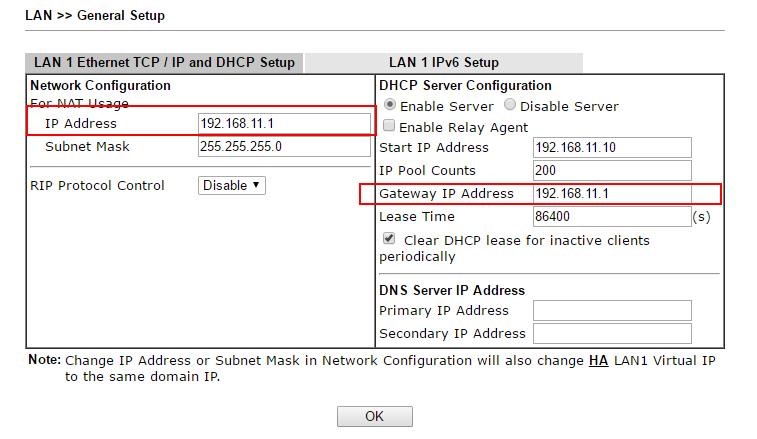This screenshot has width=757, height=439.
Task: Select LAN 1 Ethernet TCP/IP and DHCP tab
Action: pyautogui.click(x=164, y=62)
